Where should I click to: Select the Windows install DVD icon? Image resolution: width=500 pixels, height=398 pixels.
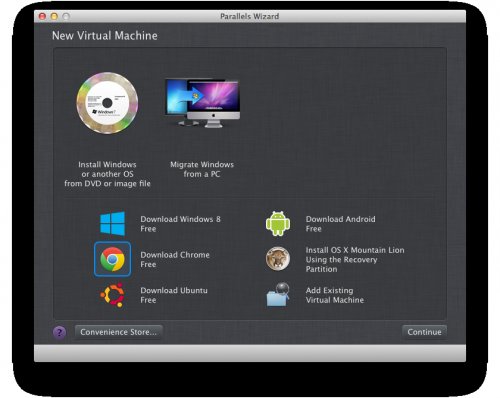tap(107, 103)
